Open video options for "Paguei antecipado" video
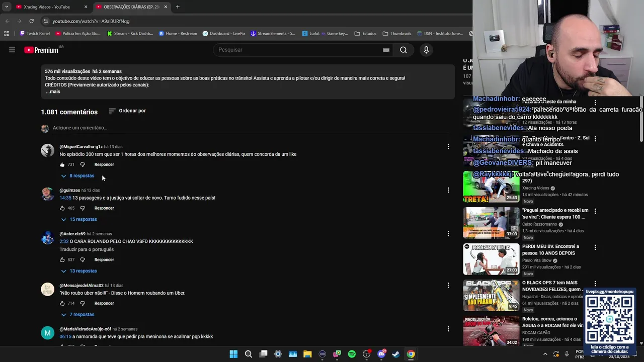 tap(595, 211)
